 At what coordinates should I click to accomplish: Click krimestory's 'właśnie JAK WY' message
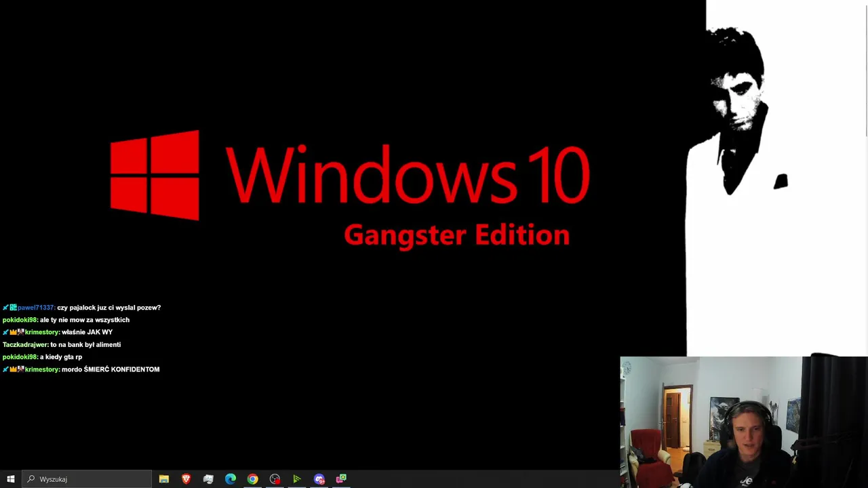pos(87,332)
